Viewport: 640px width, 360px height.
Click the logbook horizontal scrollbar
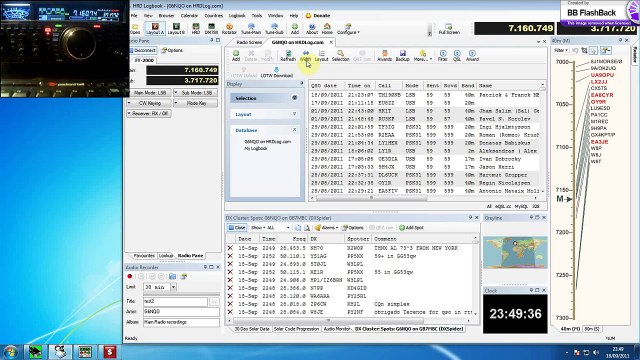tap(371, 198)
